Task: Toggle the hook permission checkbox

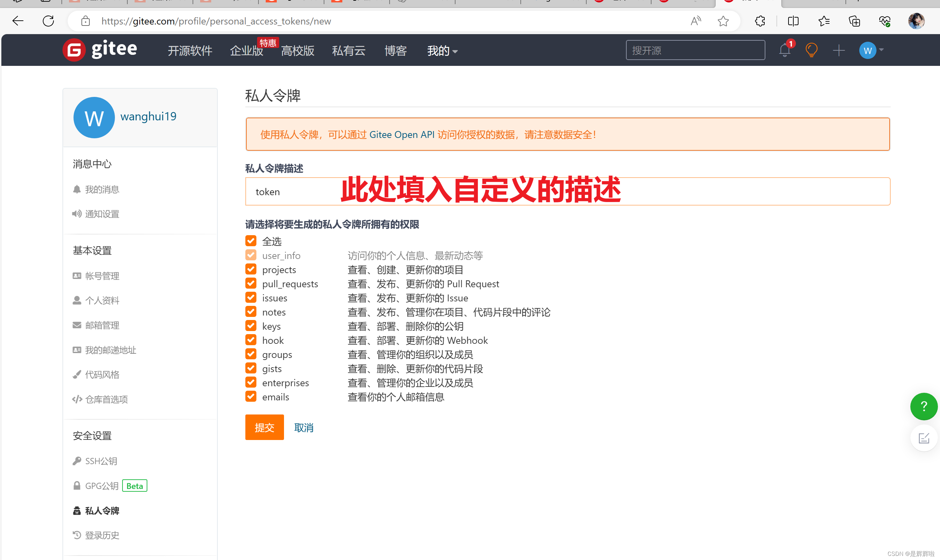Action: coord(251,340)
